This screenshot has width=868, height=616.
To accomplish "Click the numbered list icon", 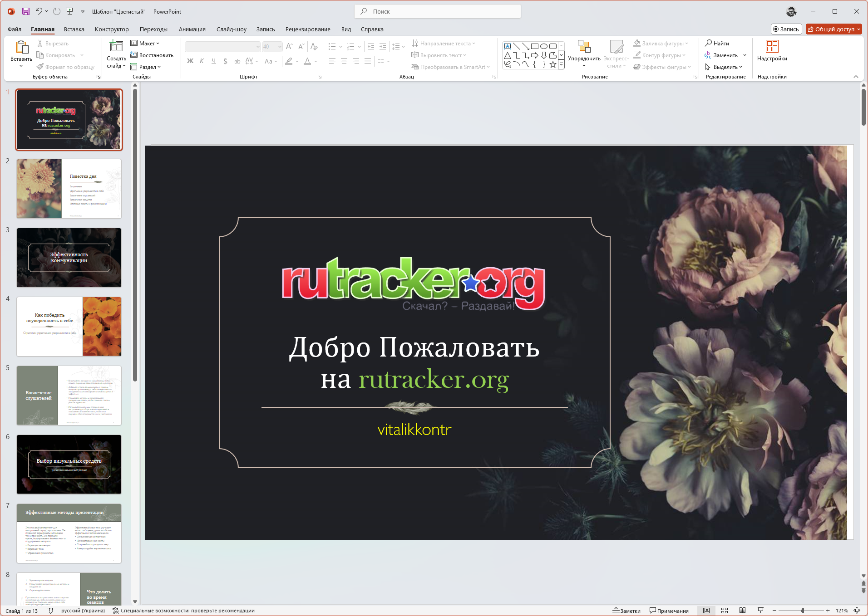I will tap(350, 46).
